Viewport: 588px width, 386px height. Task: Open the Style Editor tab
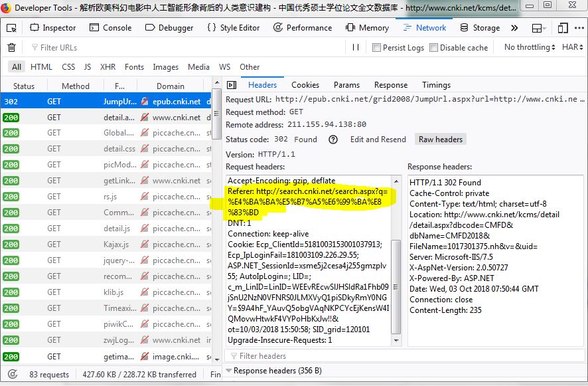click(x=233, y=28)
